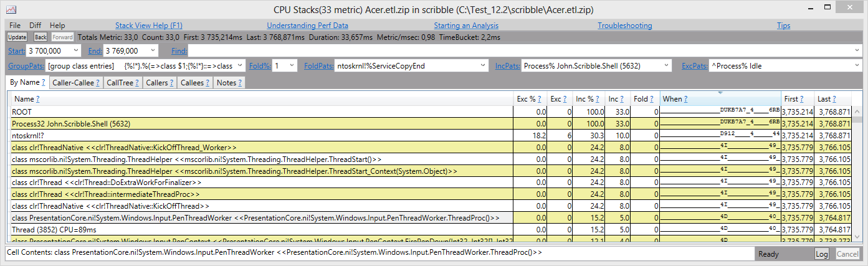This screenshot has width=868, height=266.
Task: Sort by the When column header
Action: point(721,99)
